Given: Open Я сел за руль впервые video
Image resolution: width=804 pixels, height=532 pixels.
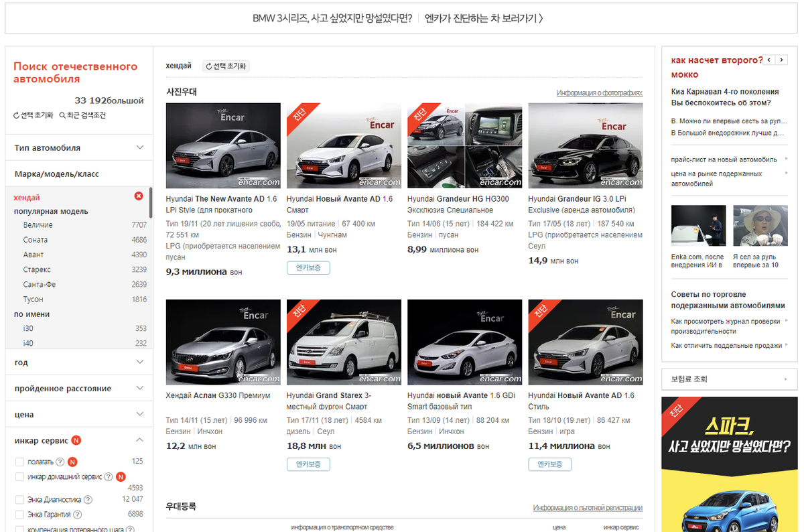Looking at the screenshot, I should (760, 226).
